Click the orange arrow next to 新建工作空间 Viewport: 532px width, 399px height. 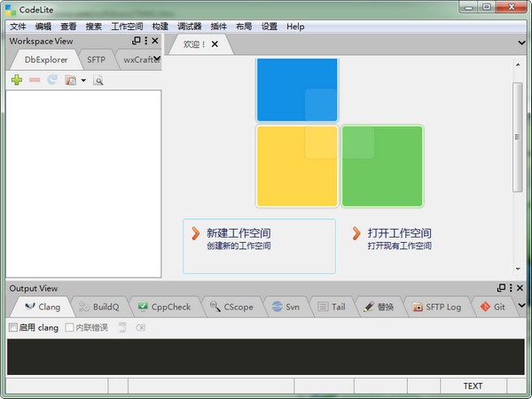(x=195, y=233)
